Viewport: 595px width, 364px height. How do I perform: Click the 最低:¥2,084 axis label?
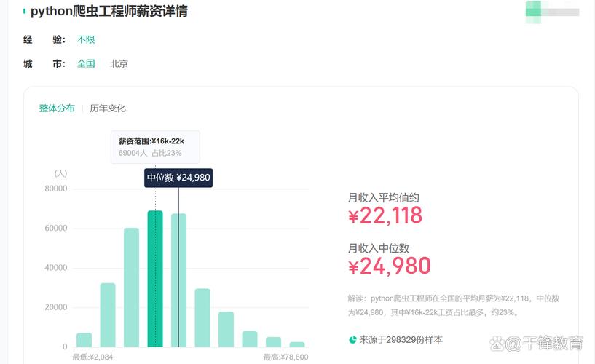(92, 357)
